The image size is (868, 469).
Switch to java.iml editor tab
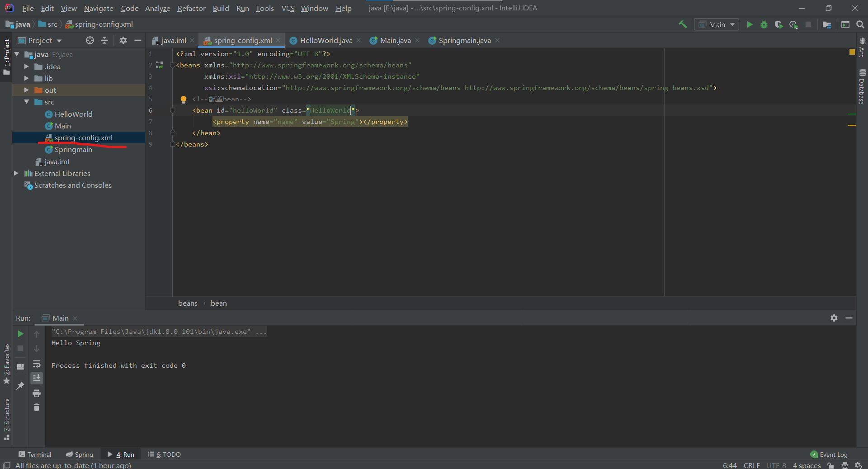click(174, 40)
